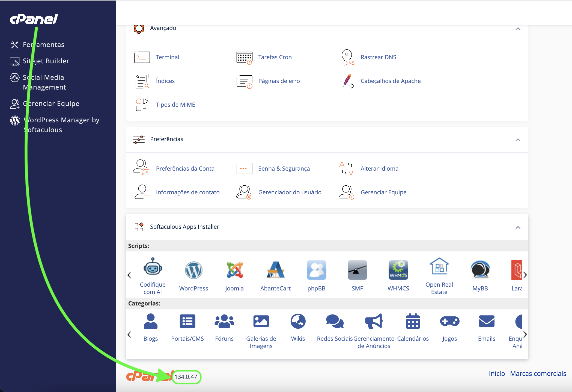The image size is (572, 392).
Task: Collapse the Preferências section
Action: coord(518,140)
